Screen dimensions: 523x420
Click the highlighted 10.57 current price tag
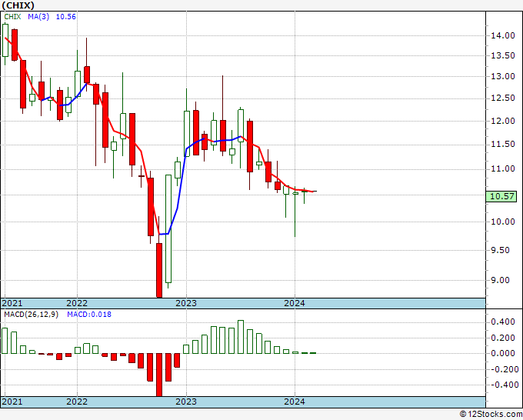(x=502, y=196)
